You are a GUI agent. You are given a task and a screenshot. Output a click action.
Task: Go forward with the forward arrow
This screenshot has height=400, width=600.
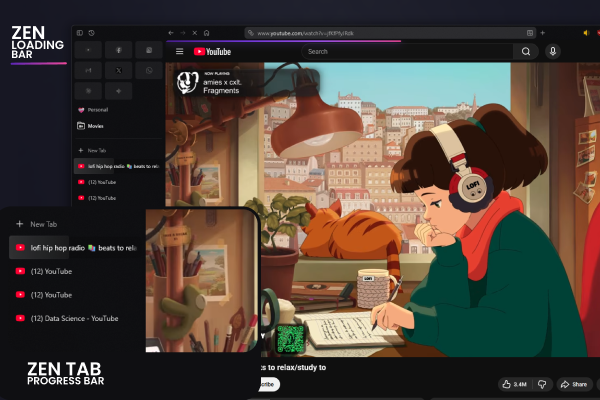pos(183,33)
